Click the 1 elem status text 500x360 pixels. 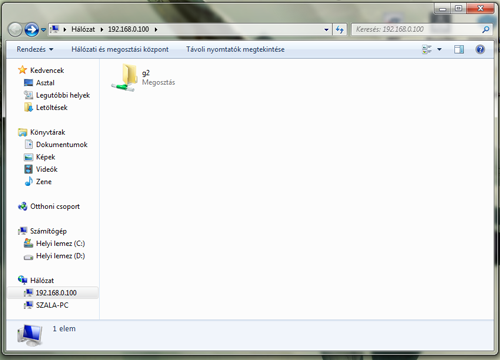(x=64, y=329)
